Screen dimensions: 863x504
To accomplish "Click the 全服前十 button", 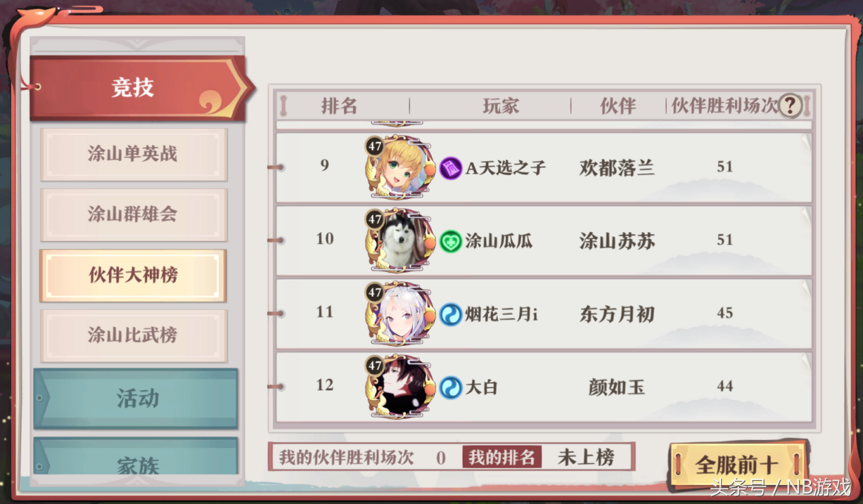I will pos(736,464).
